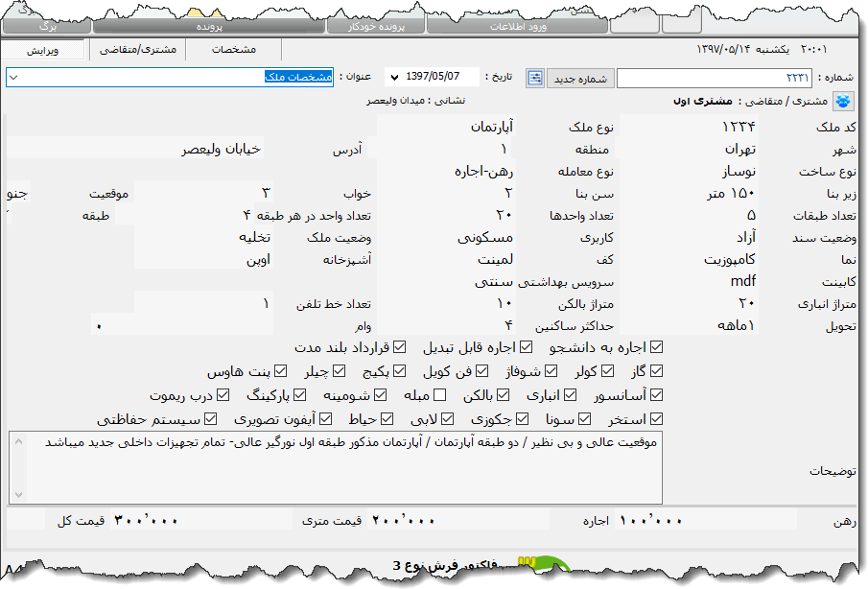This screenshot has height=589, width=868.
Task: Uncheck the اجاره به دانشجو option
Action: [657, 346]
